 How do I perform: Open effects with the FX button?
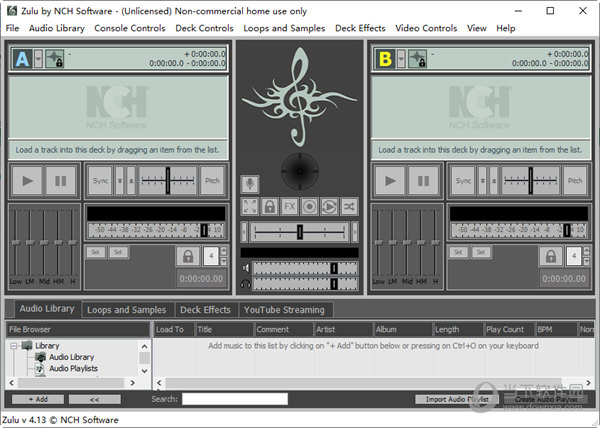[290, 207]
